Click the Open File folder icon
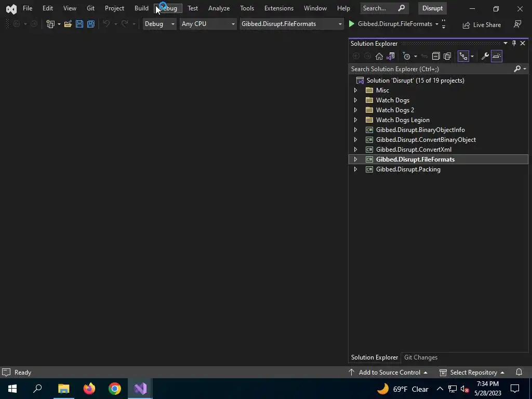Screen dimensions: 532x399 [68, 24]
